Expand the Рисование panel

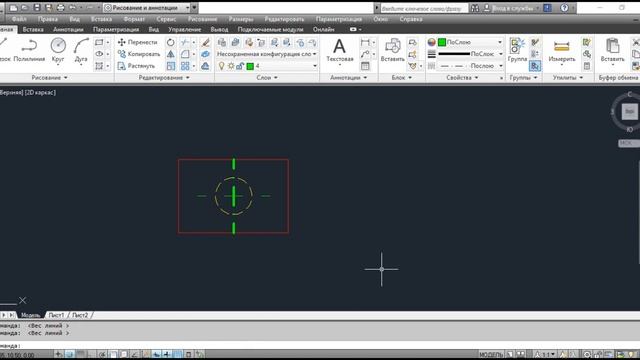49,78
